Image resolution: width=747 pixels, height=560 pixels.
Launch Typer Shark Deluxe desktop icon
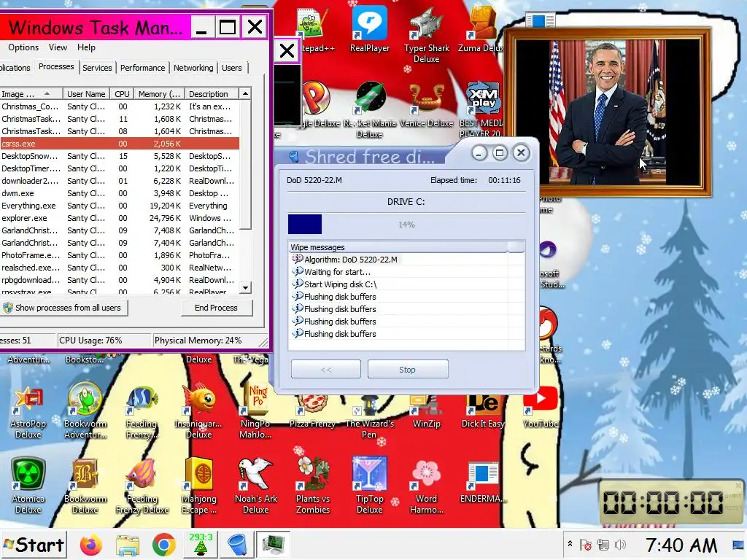[426, 34]
